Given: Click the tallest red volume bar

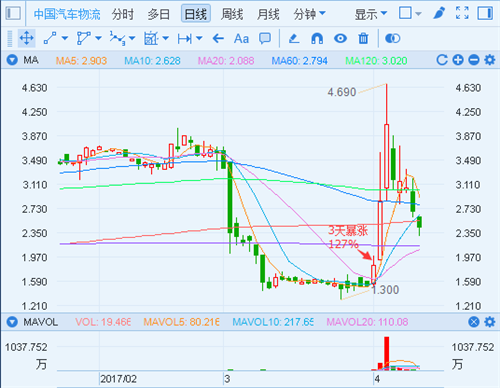Looking at the screenshot, I should tap(387, 353).
